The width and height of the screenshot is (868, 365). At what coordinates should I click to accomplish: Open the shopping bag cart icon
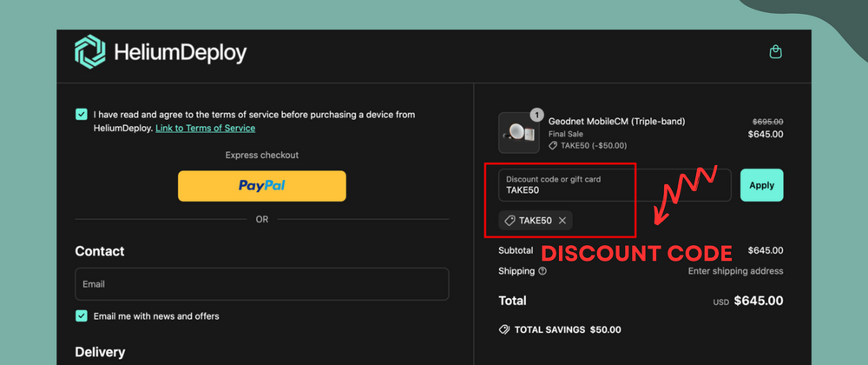point(776,52)
